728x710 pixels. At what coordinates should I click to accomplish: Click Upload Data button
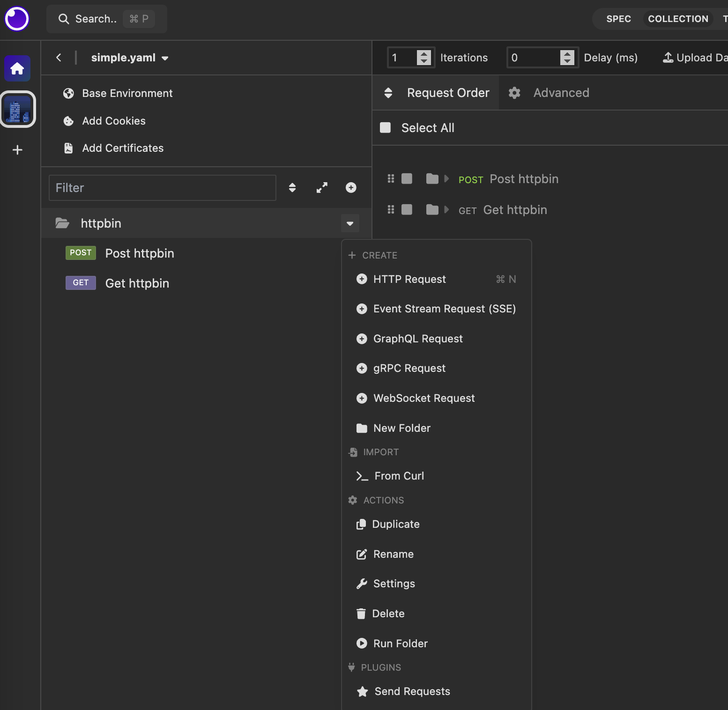(x=695, y=58)
